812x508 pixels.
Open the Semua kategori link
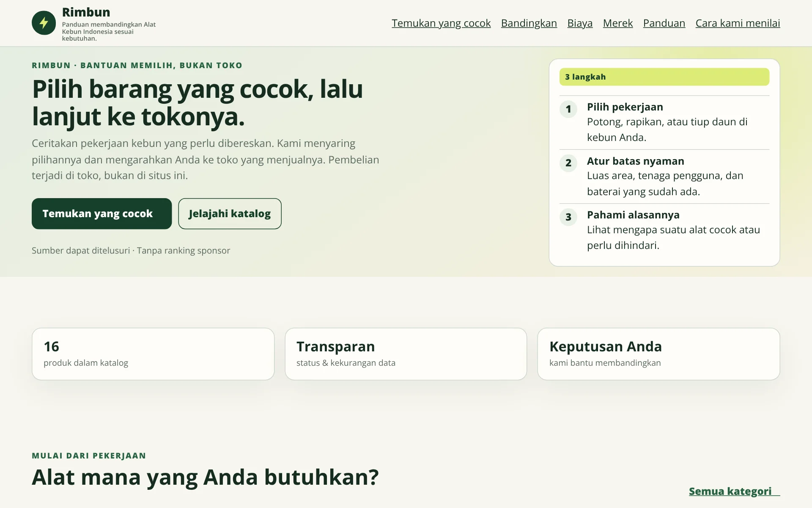734,491
